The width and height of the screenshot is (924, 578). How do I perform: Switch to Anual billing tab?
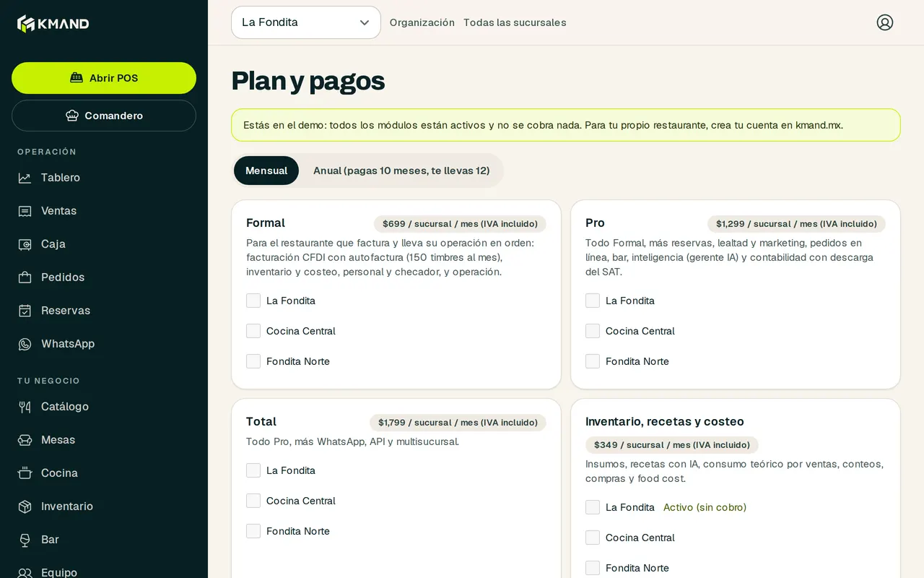coord(401,171)
